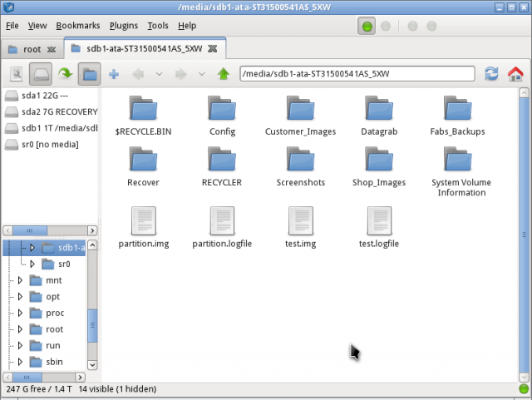Go to home folder icon
The image size is (532, 400).
coord(515,74)
